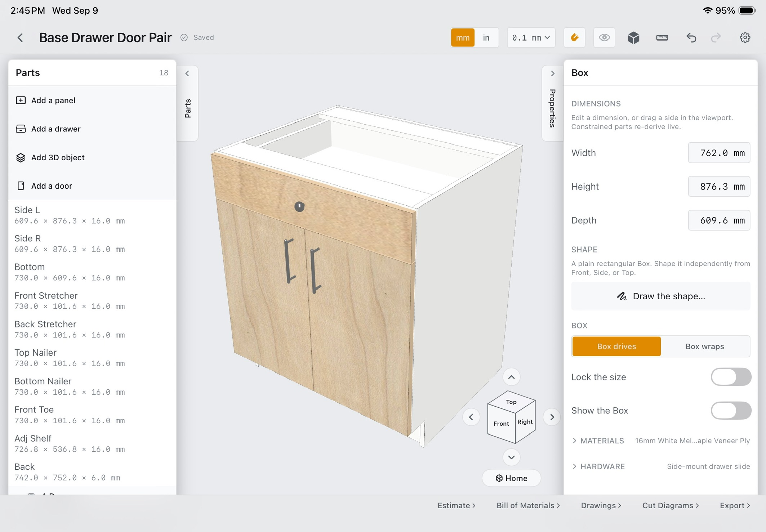Turn on Show the Box switch
The image size is (766, 532).
[x=731, y=410]
